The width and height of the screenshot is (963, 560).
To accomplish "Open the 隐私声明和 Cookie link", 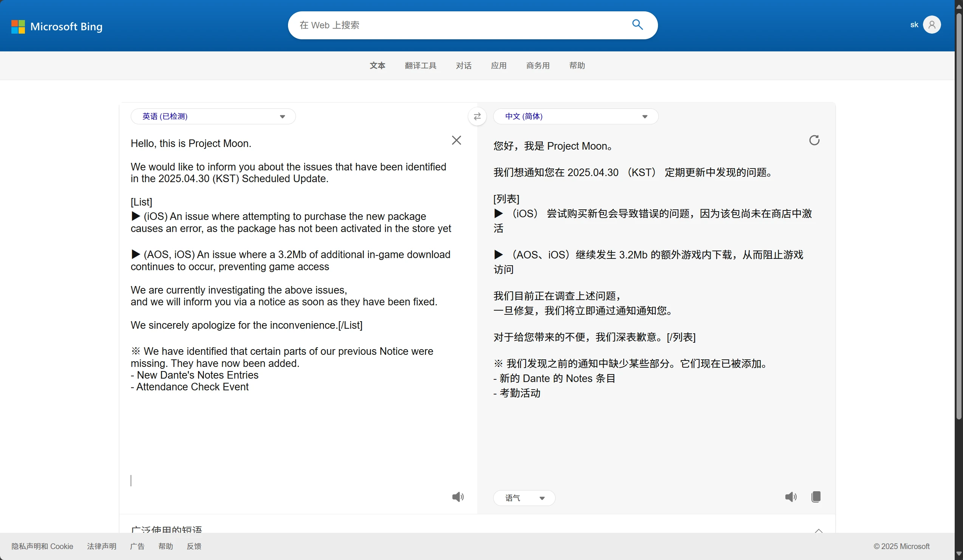I will click(x=42, y=546).
